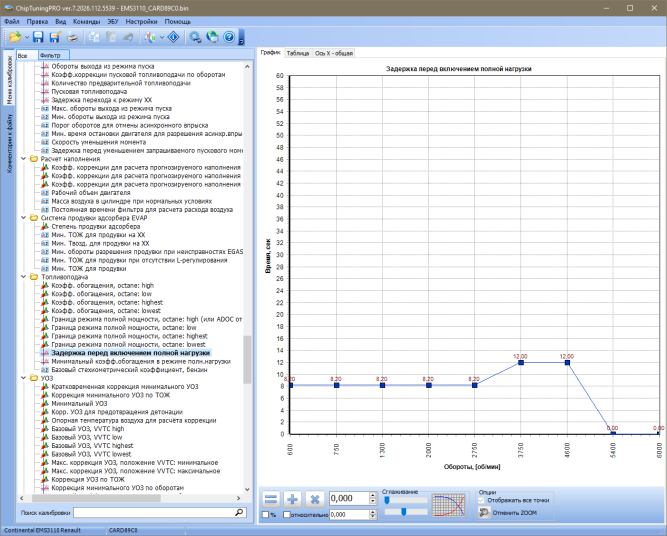
Task: Select Базовый УОЗ, VVTC high item
Action: click(x=88, y=429)
